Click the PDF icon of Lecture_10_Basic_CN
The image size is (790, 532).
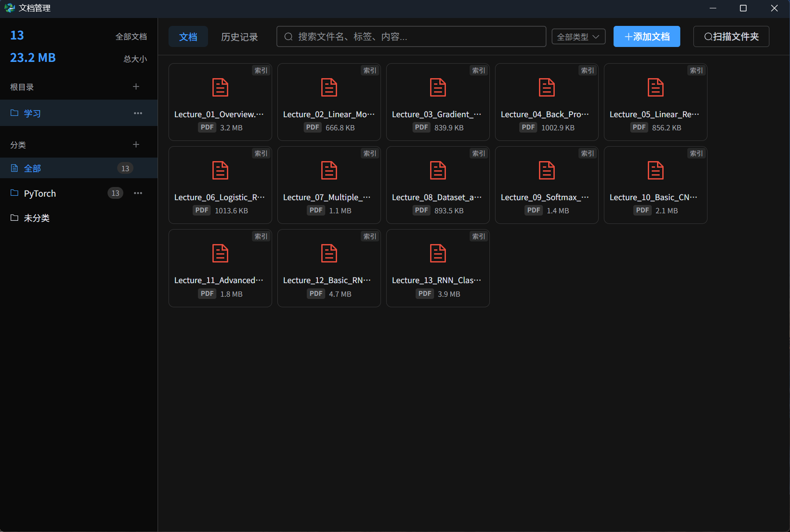point(656,170)
